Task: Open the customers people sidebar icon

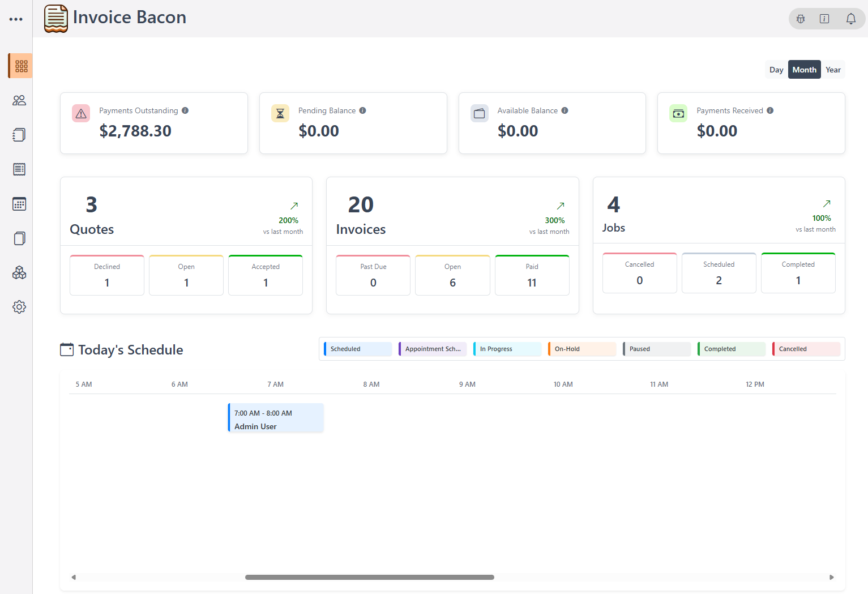Action: [19, 100]
